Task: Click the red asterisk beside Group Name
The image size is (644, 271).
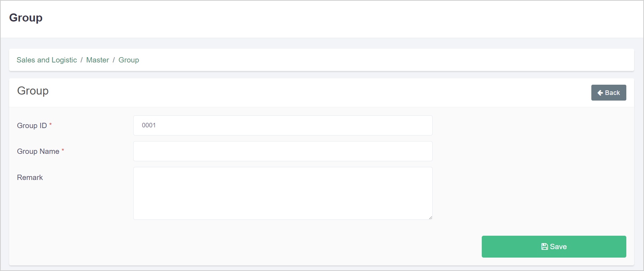Action: [63, 150]
